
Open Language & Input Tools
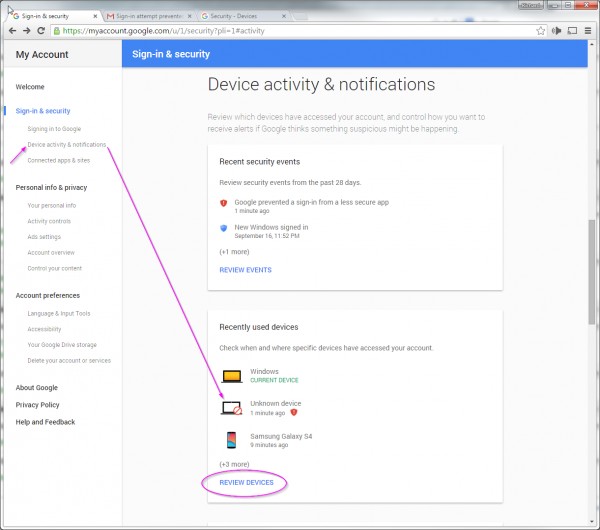point(59,313)
